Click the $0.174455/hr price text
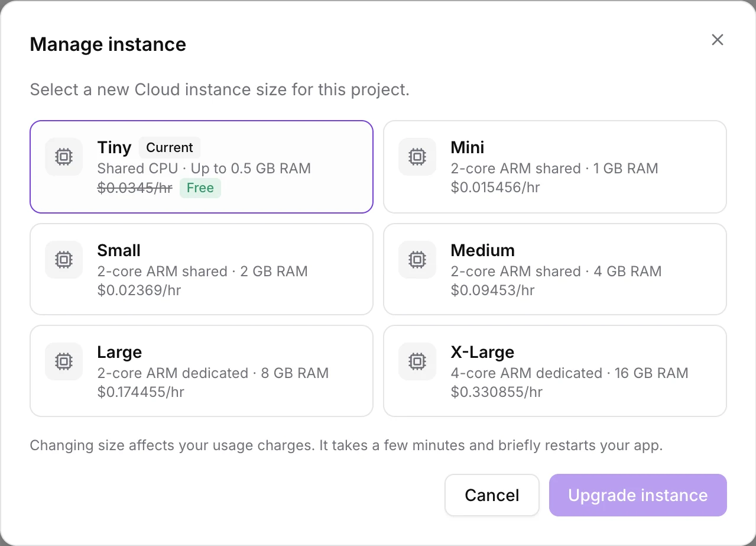The image size is (756, 546). coord(141,392)
